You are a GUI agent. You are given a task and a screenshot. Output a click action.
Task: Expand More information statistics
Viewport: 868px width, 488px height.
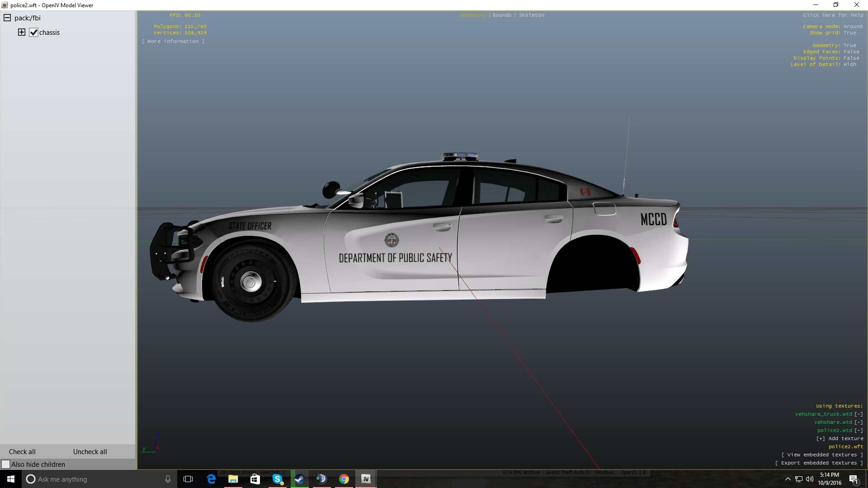pyautogui.click(x=173, y=42)
